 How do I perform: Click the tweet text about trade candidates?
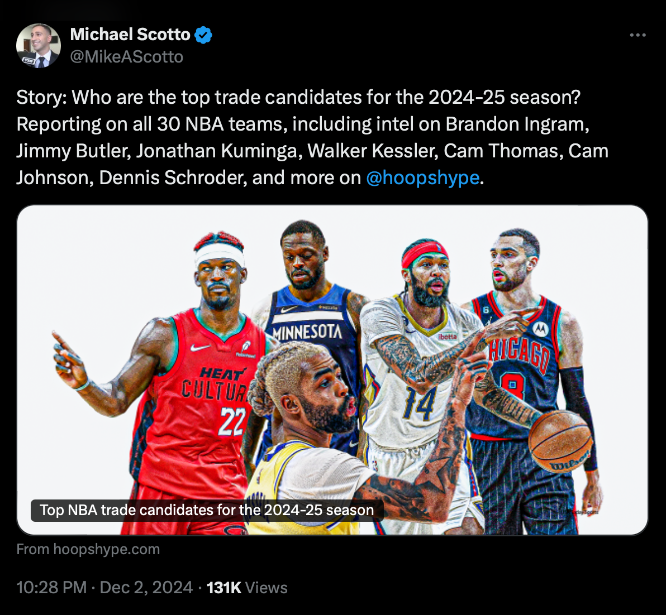coord(312,138)
